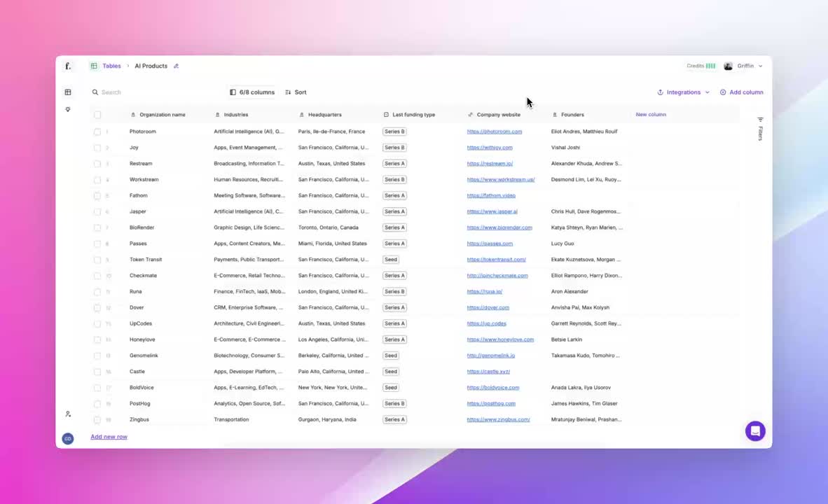828x504 pixels.
Task: Toggle the select-all header checkbox
Action: 97,115
